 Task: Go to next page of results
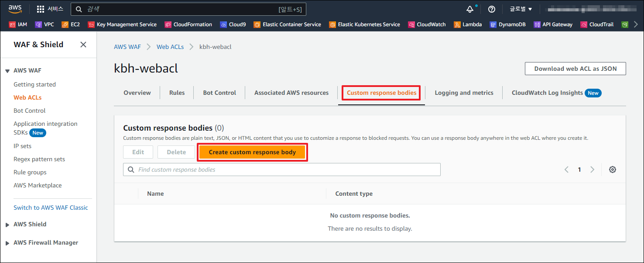(x=592, y=170)
